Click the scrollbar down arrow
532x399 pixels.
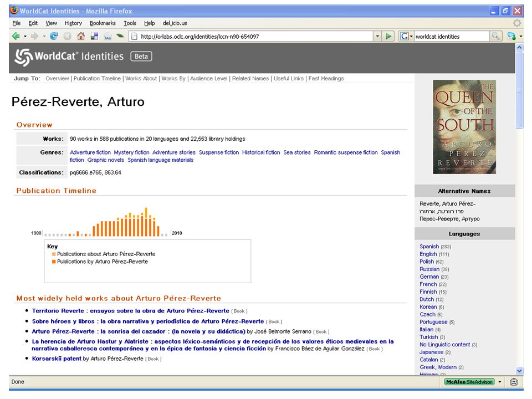[x=519, y=371]
